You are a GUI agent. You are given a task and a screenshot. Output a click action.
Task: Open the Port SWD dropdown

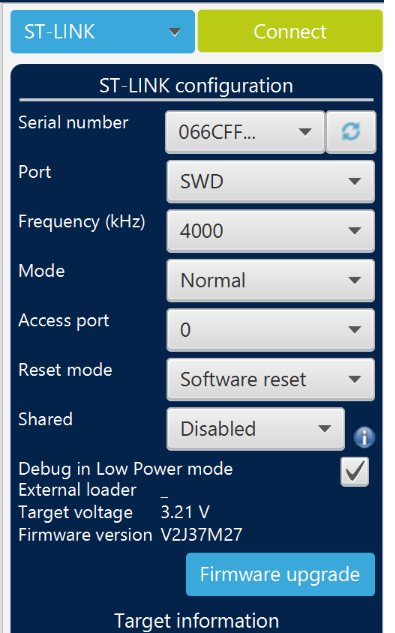tap(271, 181)
